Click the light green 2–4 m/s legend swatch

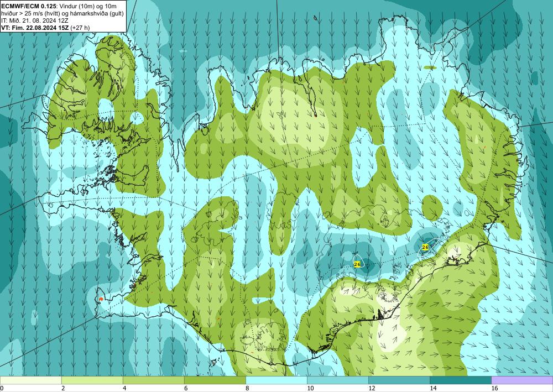coord(92,380)
